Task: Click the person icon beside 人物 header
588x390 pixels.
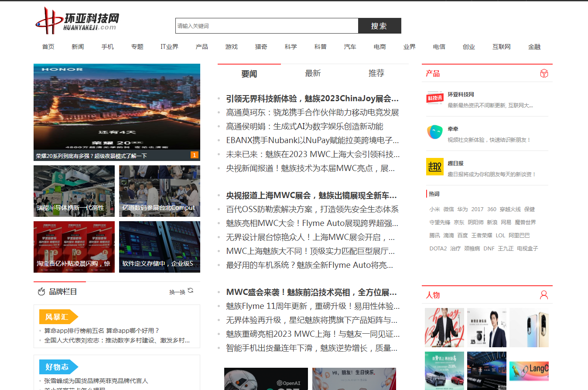Action: pyautogui.click(x=544, y=295)
